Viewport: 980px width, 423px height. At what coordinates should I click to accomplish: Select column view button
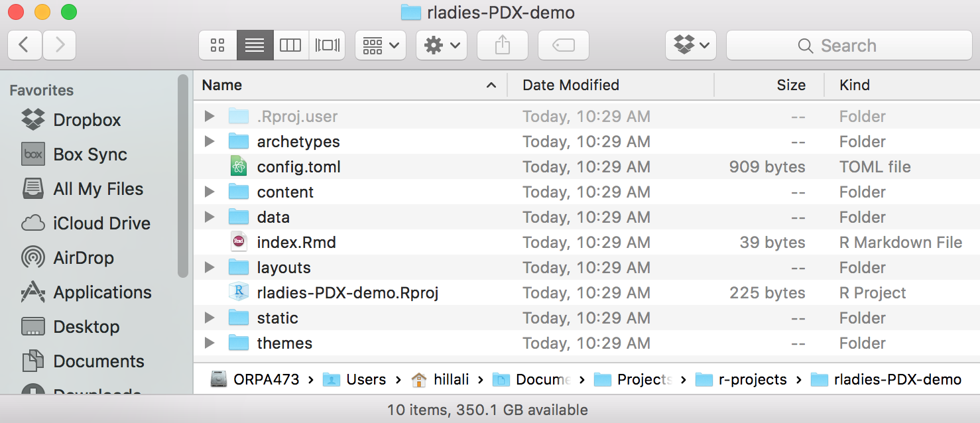tap(290, 45)
